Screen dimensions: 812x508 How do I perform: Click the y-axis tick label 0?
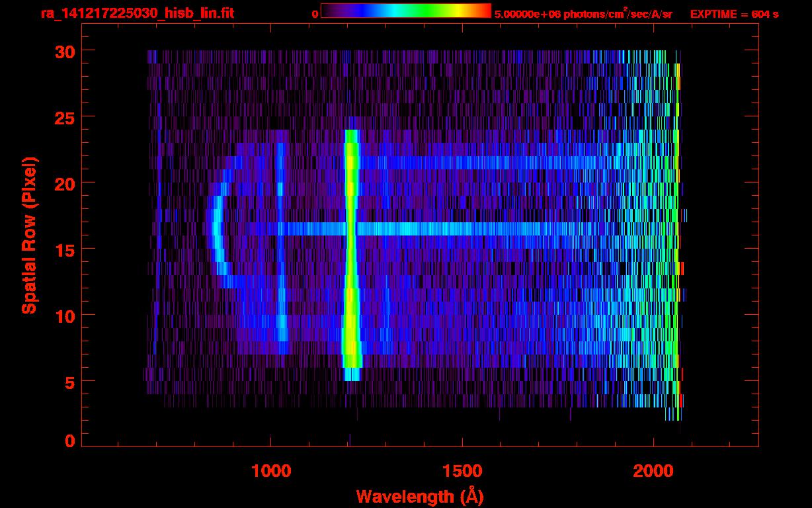click(70, 441)
